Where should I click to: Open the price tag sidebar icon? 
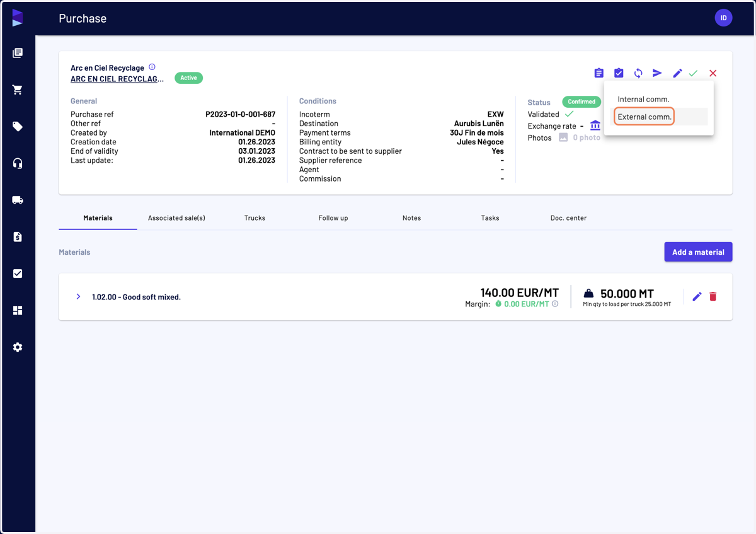click(18, 127)
